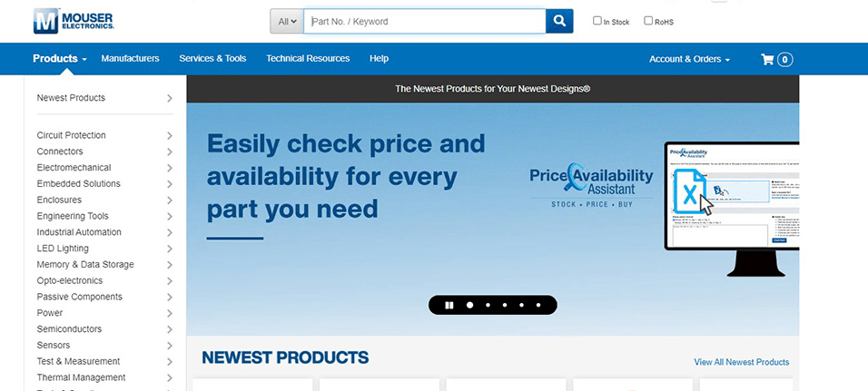Image resolution: width=868 pixels, height=391 pixels.
Task: Click banner headline about price availability
Action: [345, 176]
